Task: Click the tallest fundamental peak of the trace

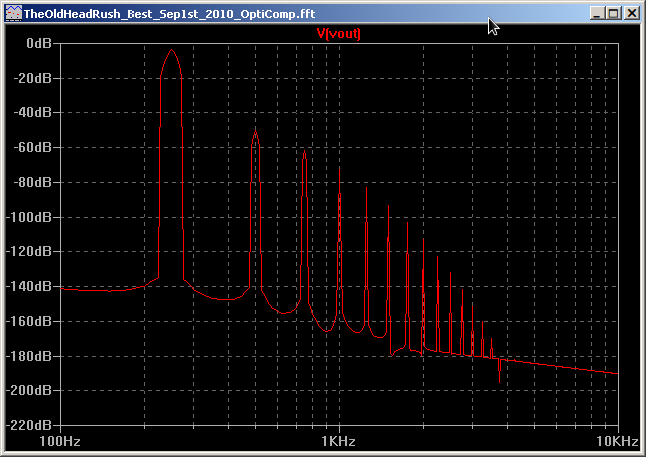Action: point(171,50)
